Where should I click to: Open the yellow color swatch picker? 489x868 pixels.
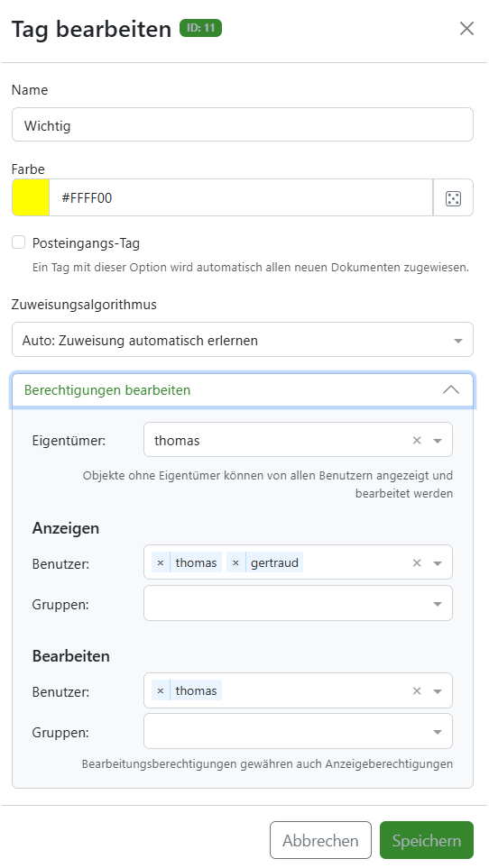[31, 197]
